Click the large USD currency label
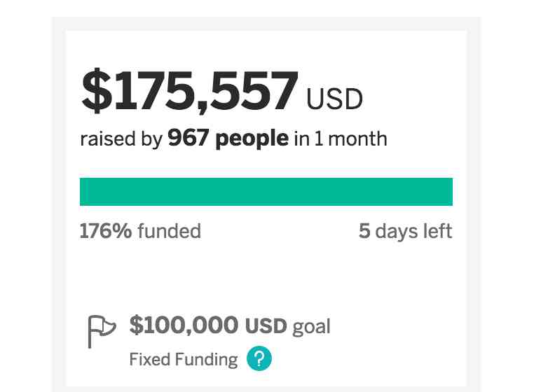Viewport: 555px width, 392px height. pos(334,99)
